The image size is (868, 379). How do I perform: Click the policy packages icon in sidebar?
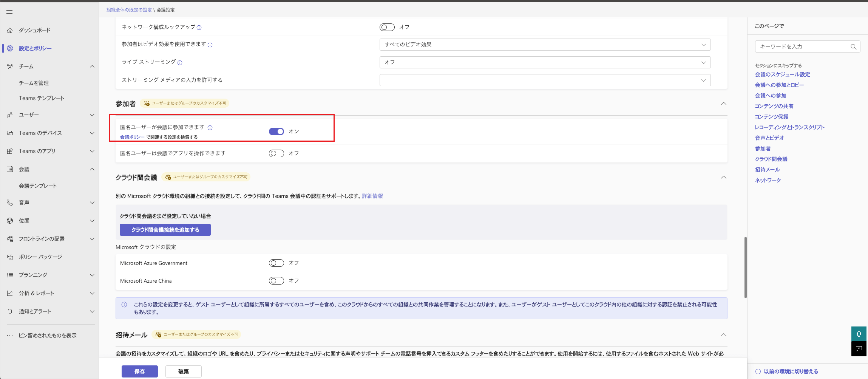point(10,257)
